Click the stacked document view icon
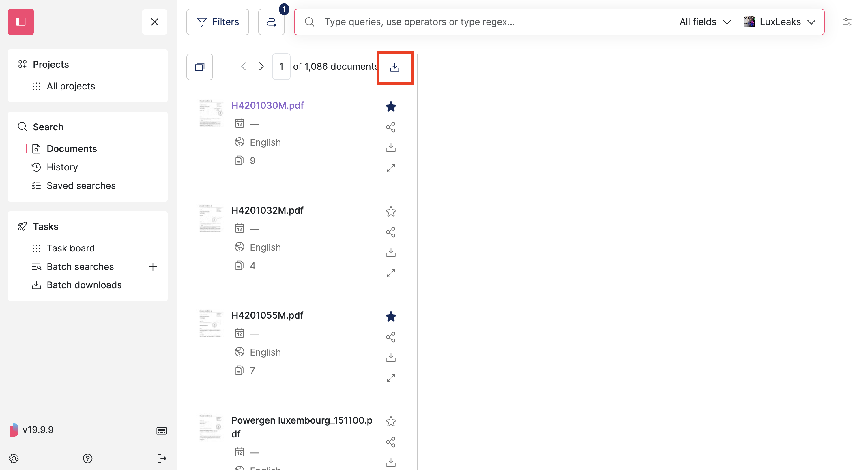This screenshot has height=470, width=868. 199,67
